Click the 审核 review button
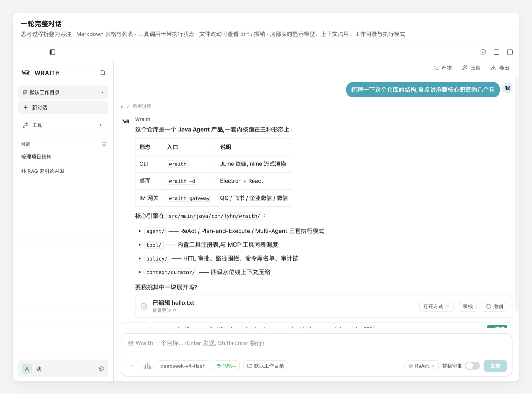 (468, 307)
